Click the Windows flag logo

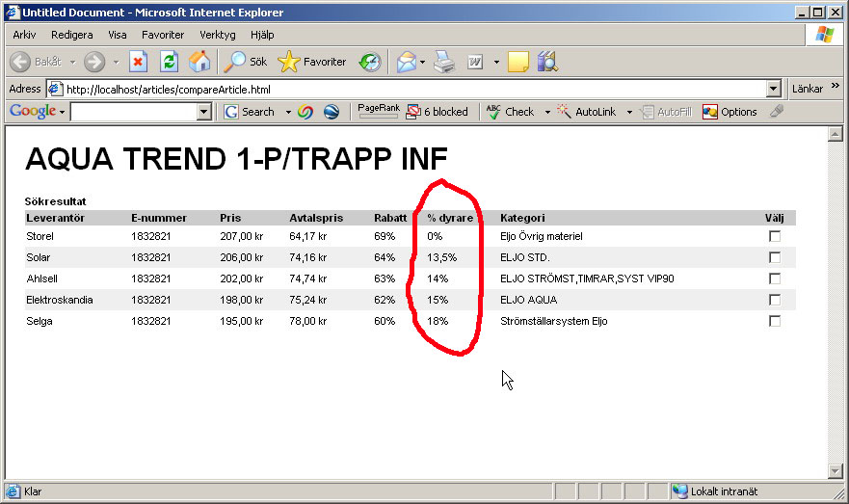[825, 35]
